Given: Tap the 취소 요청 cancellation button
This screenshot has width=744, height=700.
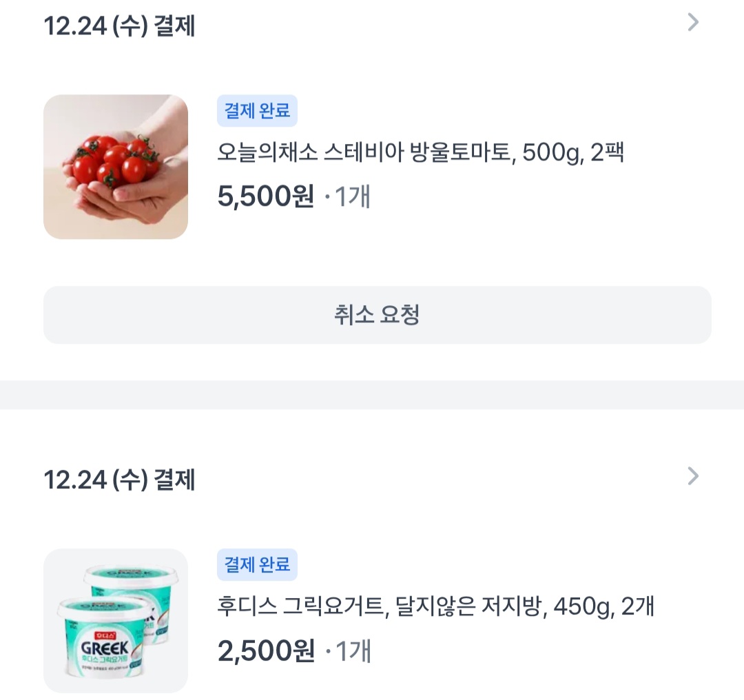Looking at the screenshot, I should (x=377, y=313).
